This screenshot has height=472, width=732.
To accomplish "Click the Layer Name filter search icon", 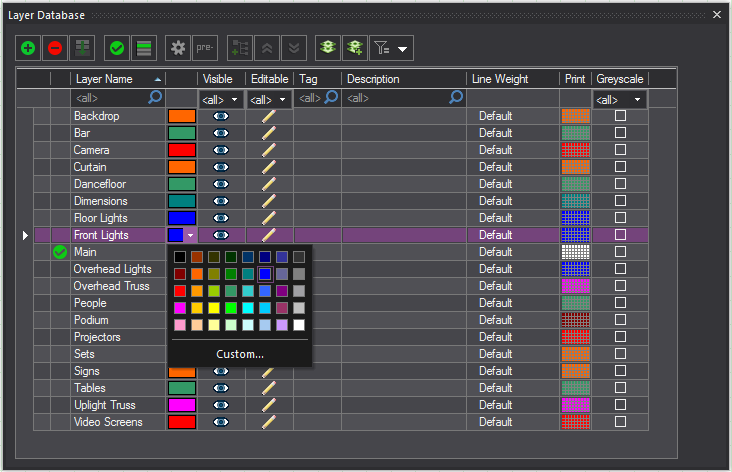I will pos(155,98).
